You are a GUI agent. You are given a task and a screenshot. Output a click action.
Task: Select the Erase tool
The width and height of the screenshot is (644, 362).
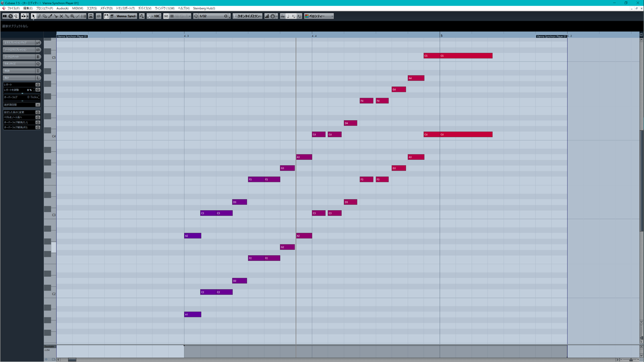(x=45, y=16)
